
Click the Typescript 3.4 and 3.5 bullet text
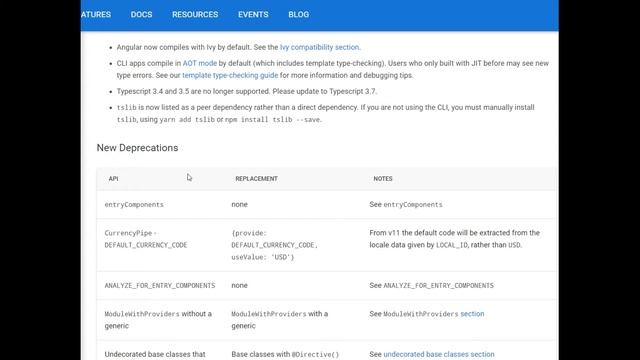tap(247, 91)
